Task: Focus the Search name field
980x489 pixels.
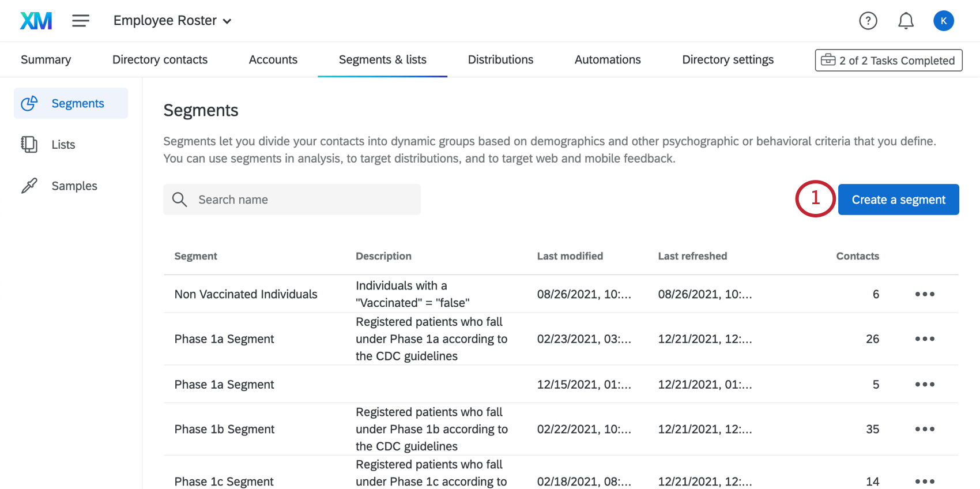Action: coord(306,200)
